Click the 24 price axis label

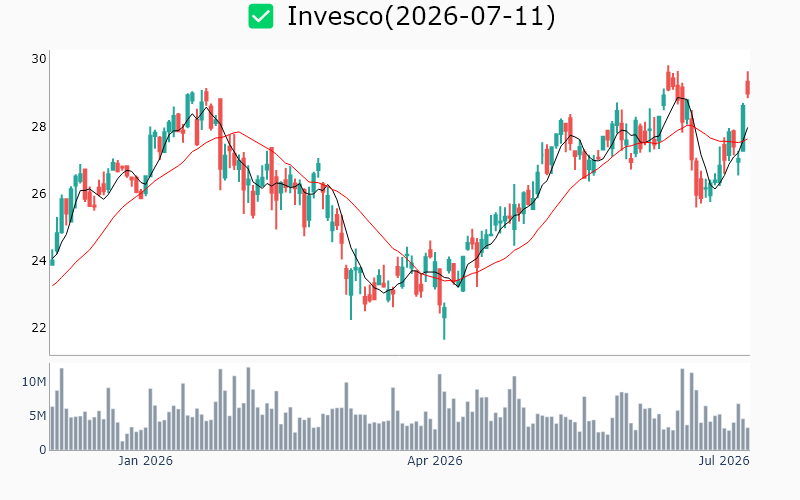tap(39, 261)
